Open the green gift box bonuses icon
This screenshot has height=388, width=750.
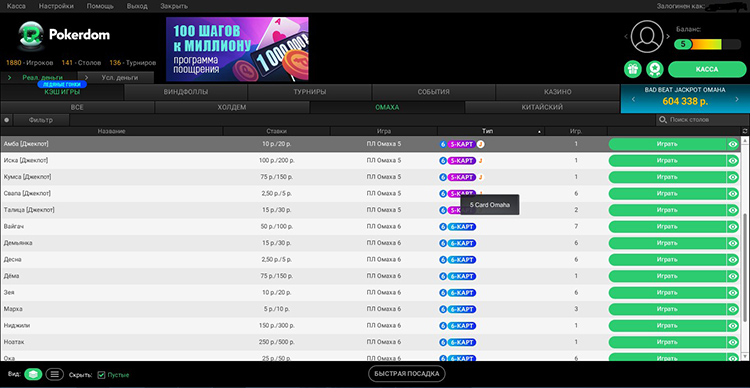633,69
